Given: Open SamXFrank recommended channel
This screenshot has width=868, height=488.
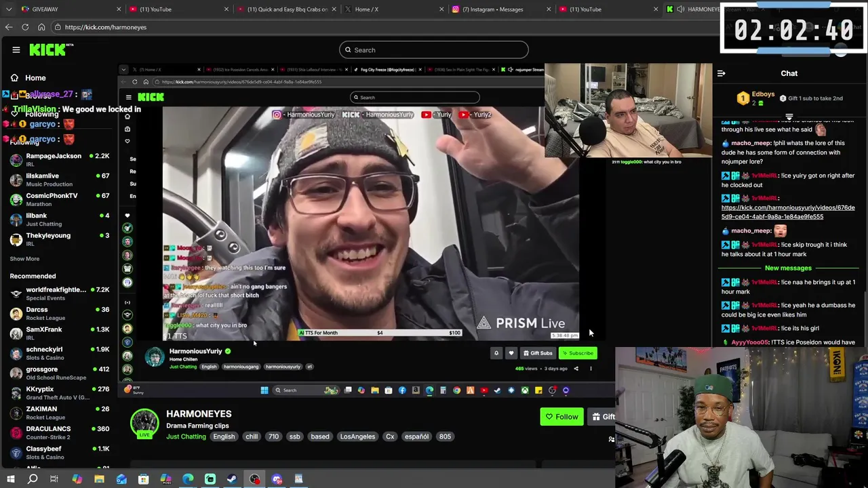Looking at the screenshot, I should 60,333.
